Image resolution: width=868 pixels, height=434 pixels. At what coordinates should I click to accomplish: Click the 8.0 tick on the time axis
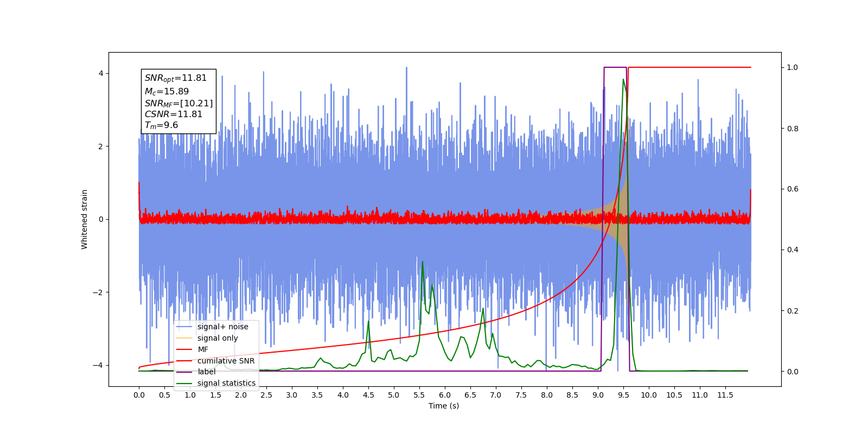click(x=547, y=395)
